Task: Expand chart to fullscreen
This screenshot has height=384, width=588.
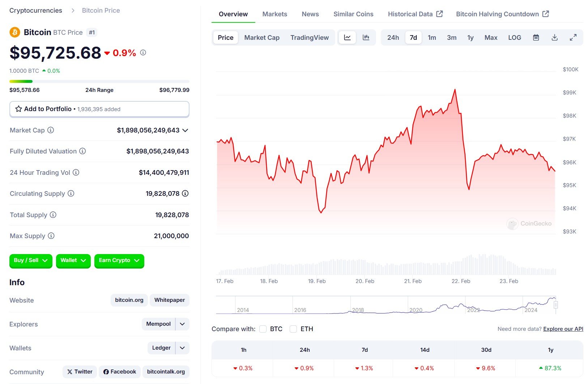Action: [x=573, y=38]
